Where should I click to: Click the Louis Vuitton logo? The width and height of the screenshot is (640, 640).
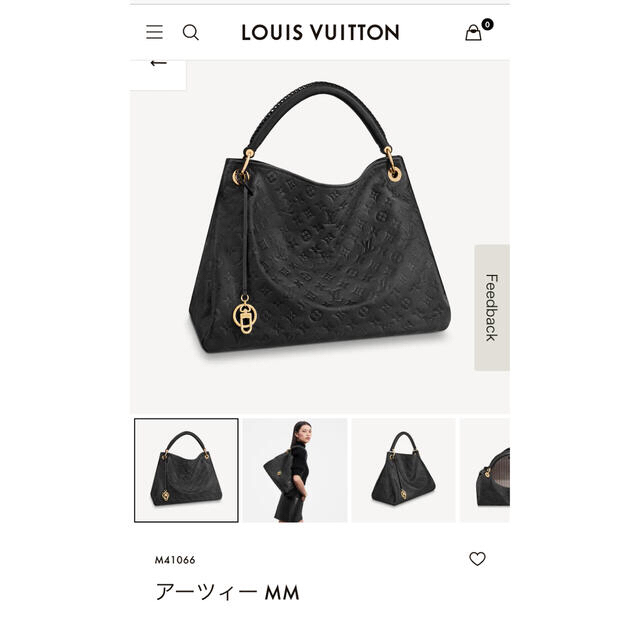point(320,32)
